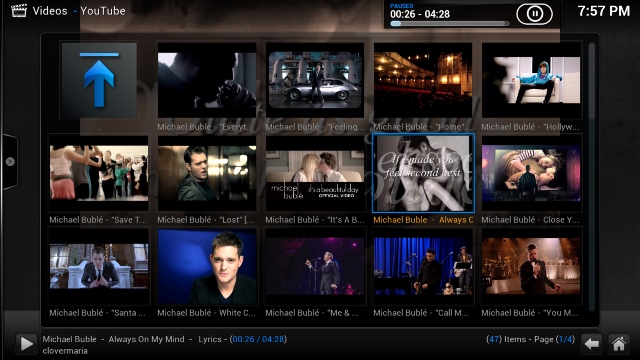The width and height of the screenshot is (640, 360).
Task: Click the "00:26 - 04:28" time display
Action: point(420,14)
